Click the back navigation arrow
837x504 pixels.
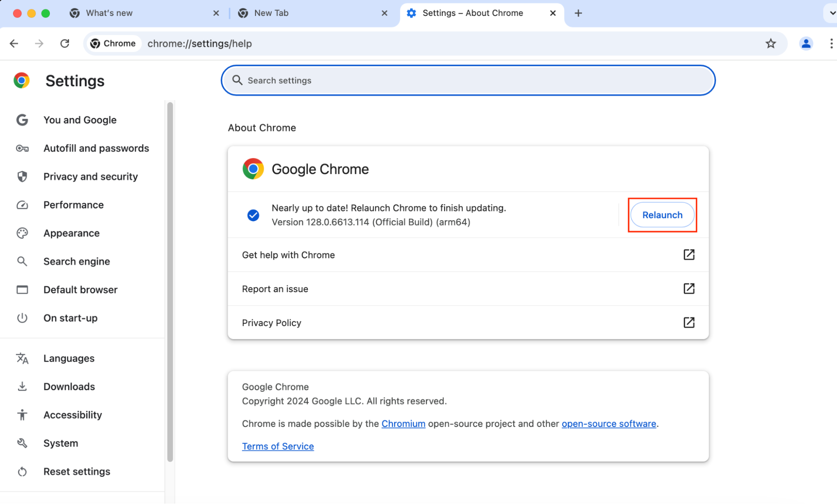[14, 44]
